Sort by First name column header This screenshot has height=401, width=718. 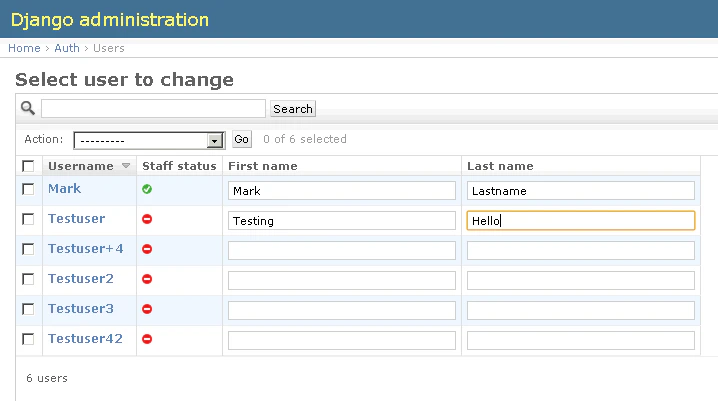[x=263, y=166]
